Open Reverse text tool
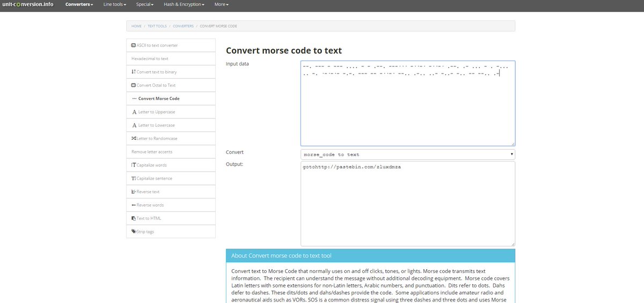The image size is (644, 303). [171, 191]
